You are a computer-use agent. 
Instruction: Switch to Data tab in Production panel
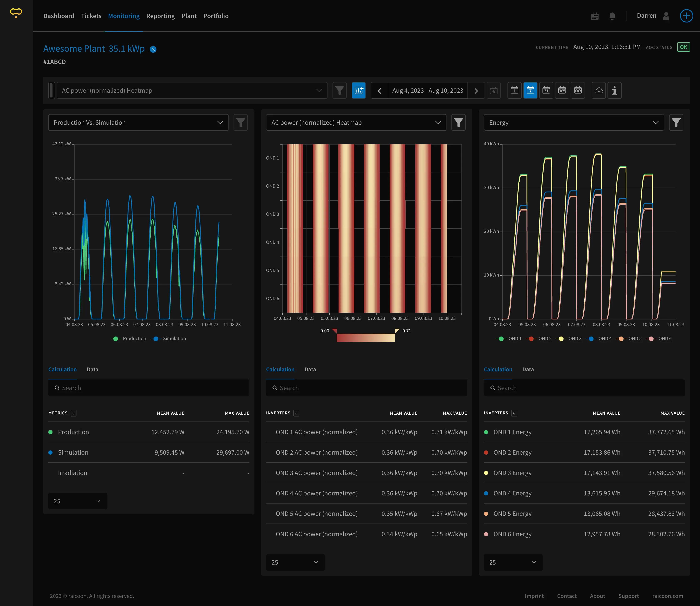click(92, 369)
